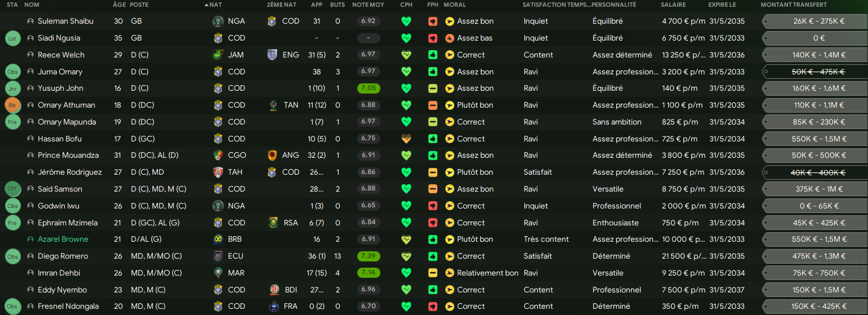Click Diego Romero's green 7.39 rating badge
868x315 pixels.
(x=368, y=256)
